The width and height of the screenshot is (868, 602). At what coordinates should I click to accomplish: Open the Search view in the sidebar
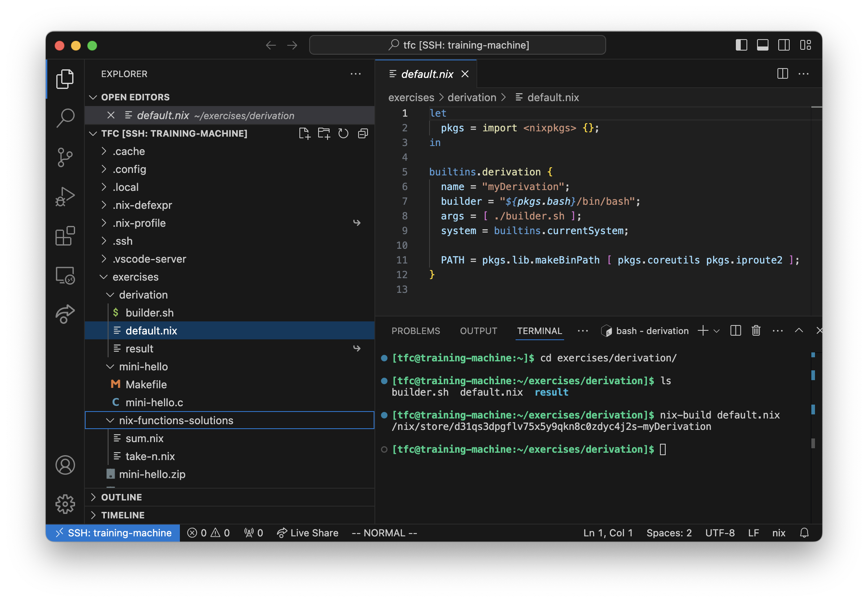pos(65,117)
